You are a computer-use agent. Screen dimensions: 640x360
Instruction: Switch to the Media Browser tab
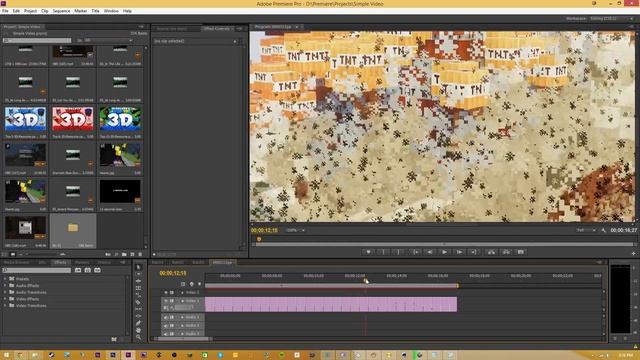(16, 262)
